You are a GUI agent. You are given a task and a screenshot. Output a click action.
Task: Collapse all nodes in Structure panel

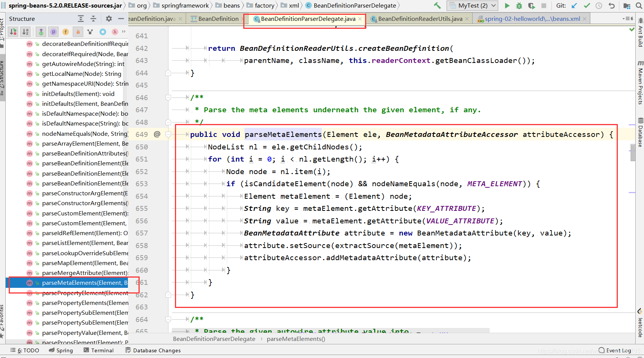(x=93, y=19)
